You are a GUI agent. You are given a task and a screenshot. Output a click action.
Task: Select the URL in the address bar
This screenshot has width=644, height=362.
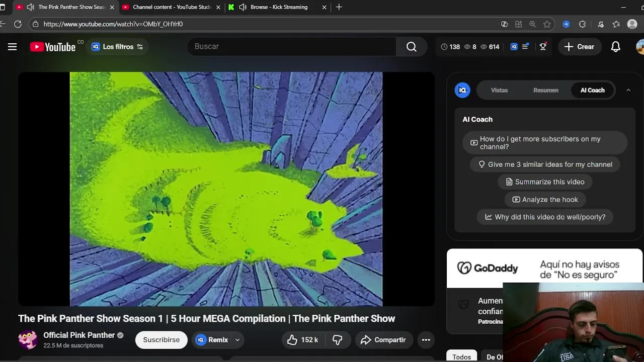point(113,24)
